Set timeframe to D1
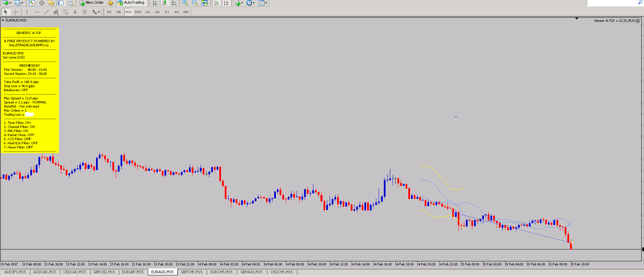The height and width of the screenshot is (277, 644). point(167,12)
